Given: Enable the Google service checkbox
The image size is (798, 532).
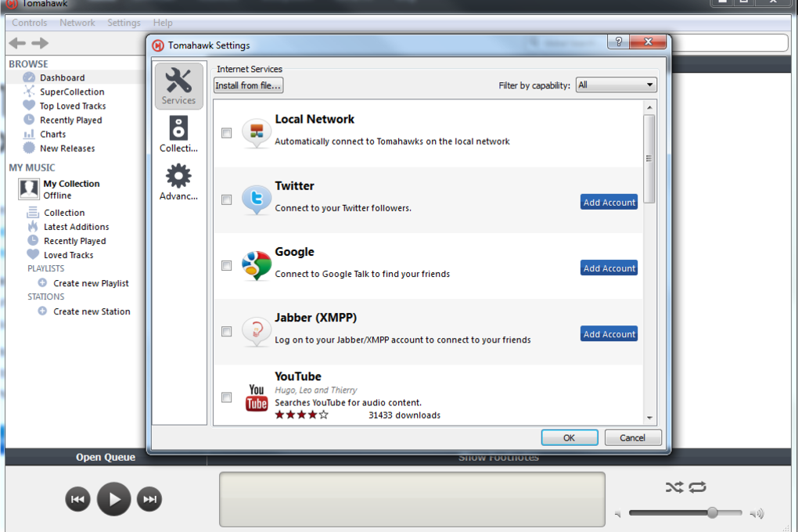Looking at the screenshot, I should click(x=226, y=266).
